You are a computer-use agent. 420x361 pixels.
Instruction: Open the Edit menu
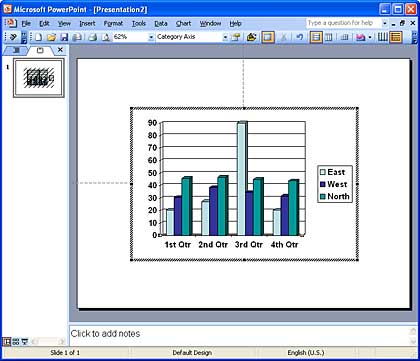pos(44,24)
